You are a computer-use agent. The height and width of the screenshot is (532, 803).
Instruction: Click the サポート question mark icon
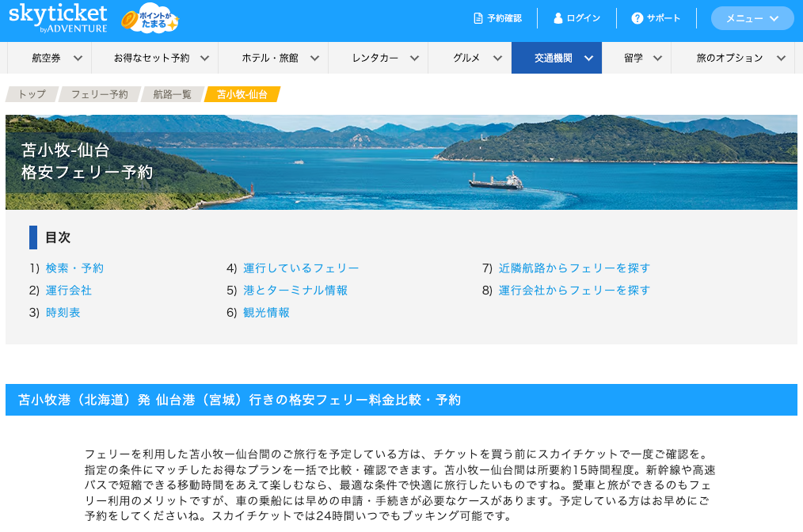[637, 18]
